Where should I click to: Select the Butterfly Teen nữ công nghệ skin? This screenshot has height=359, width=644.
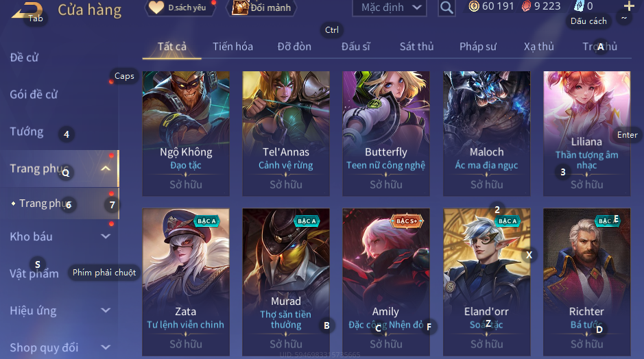pos(386,134)
